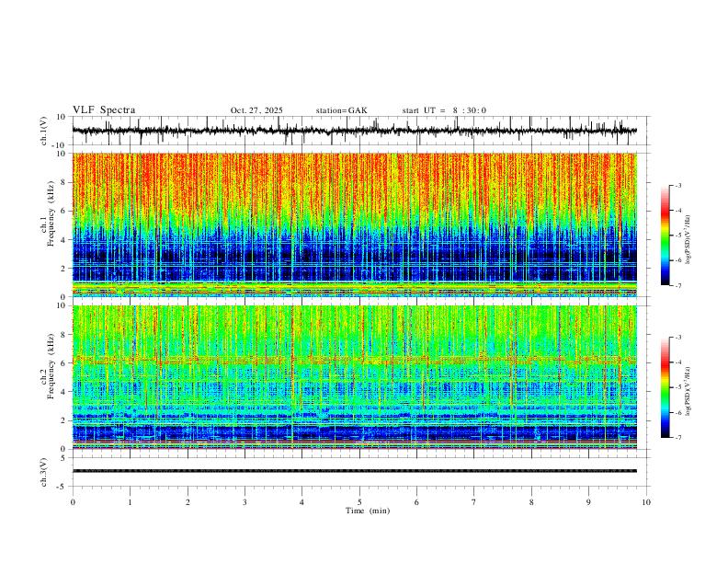
Task: Click the "8" kHz tick on ch.1 spectrogram
Action: (x=64, y=182)
